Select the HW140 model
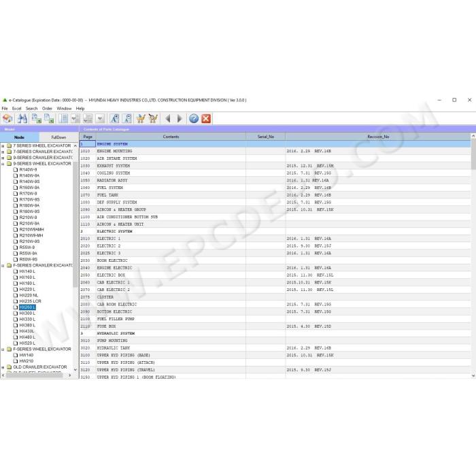476x476 pixels. 27,355
